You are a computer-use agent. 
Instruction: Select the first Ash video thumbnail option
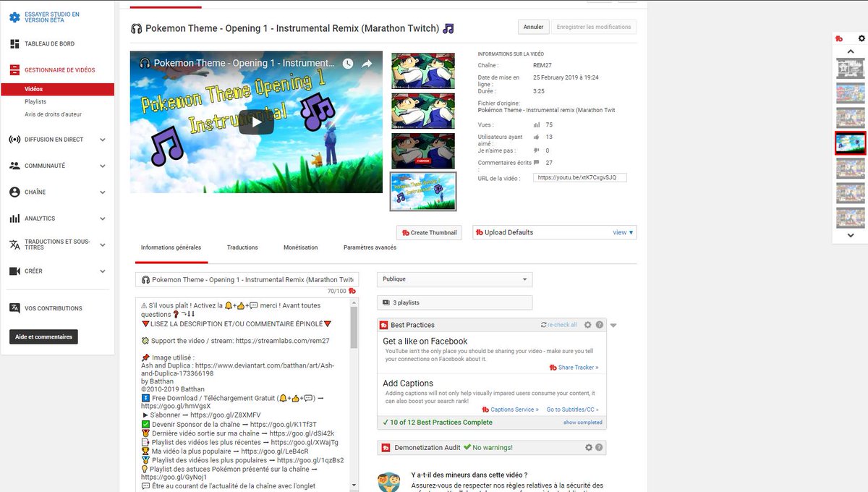click(x=423, y=71)
